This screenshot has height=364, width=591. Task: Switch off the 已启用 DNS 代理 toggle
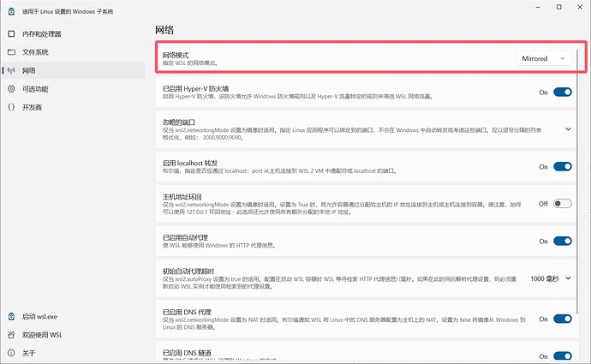(x=562, y=319)
